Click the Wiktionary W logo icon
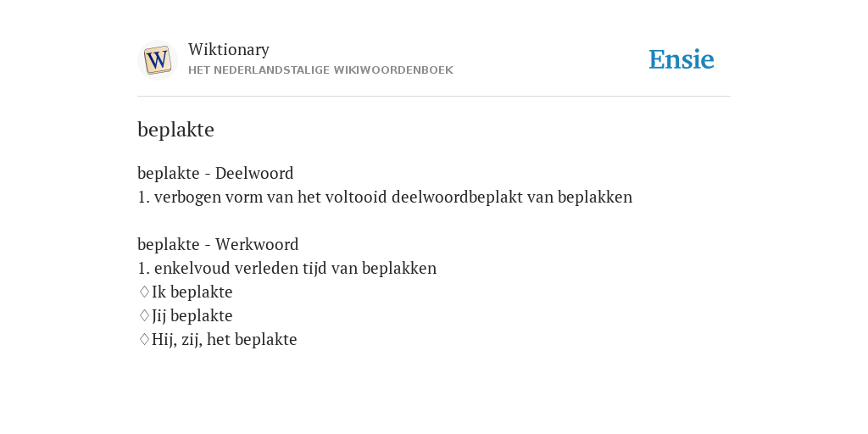The height and width of the screenshot is (434, 868). [157, 60]
